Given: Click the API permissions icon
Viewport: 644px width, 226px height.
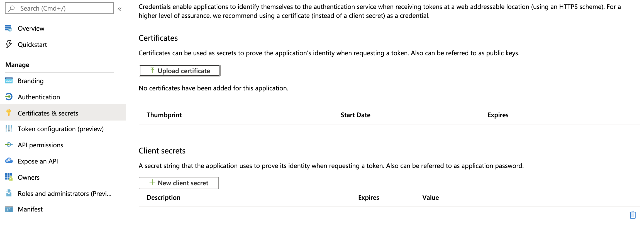Looking at the screenshot, I should pos(9,145).
